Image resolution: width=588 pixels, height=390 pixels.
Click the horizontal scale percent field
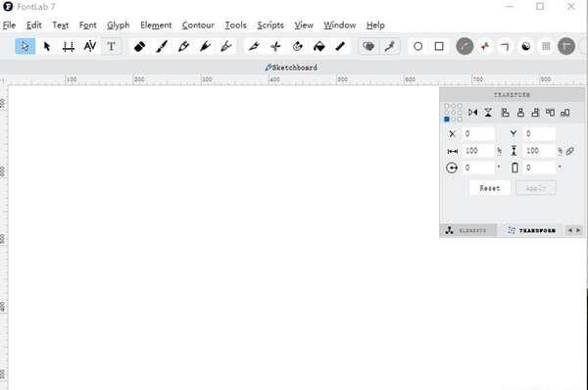point(478,151)
